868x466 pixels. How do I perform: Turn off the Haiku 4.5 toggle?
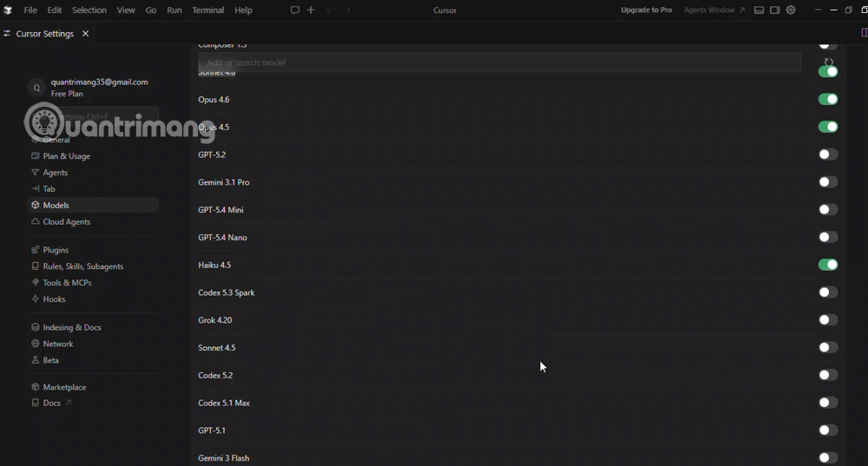point(827,265)
